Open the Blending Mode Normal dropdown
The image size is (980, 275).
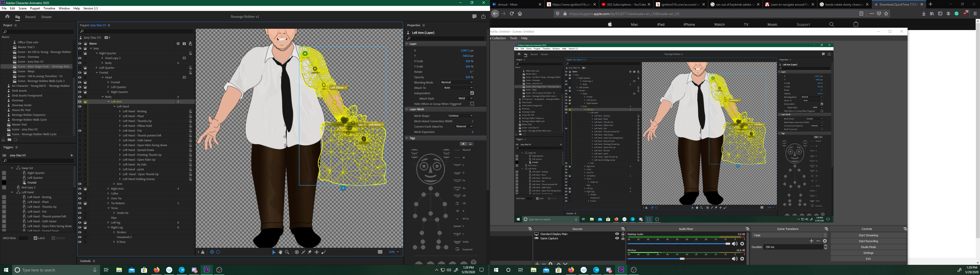point(457,82)
